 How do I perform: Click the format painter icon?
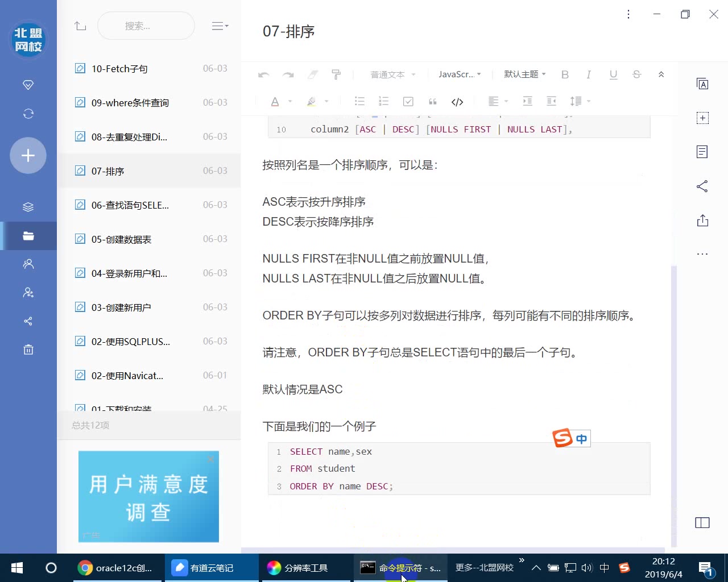coord(336,74)
